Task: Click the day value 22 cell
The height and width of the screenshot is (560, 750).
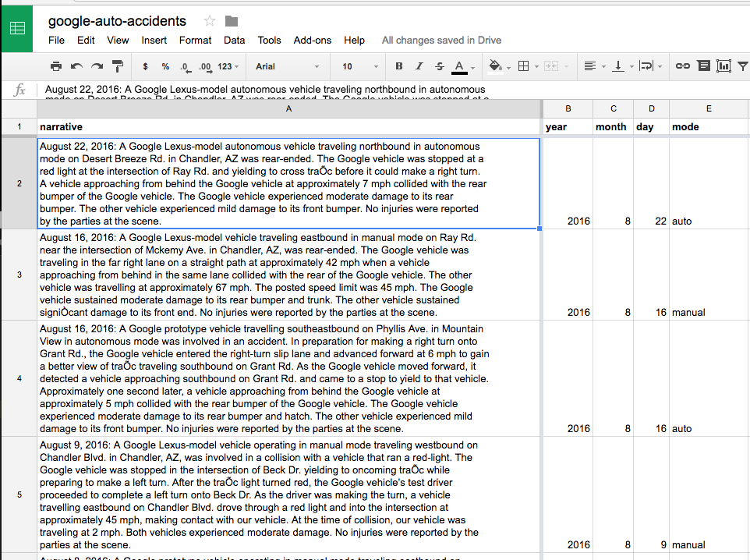Action: (652, 183)
